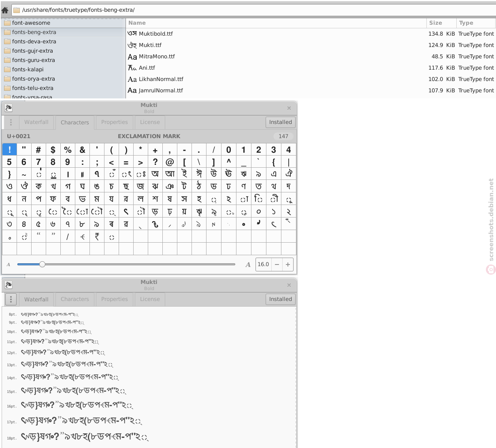The height and width of the screenshot is (448, 496).
Task: Select Waterfall tab in lower window
Action: (x=36, y=299)
